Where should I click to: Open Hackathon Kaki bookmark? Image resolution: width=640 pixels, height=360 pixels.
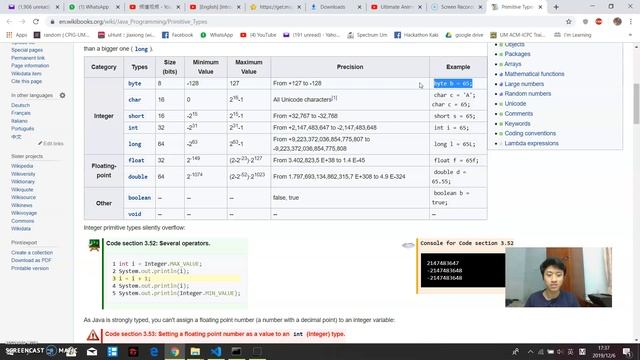[x=416, y=35]
